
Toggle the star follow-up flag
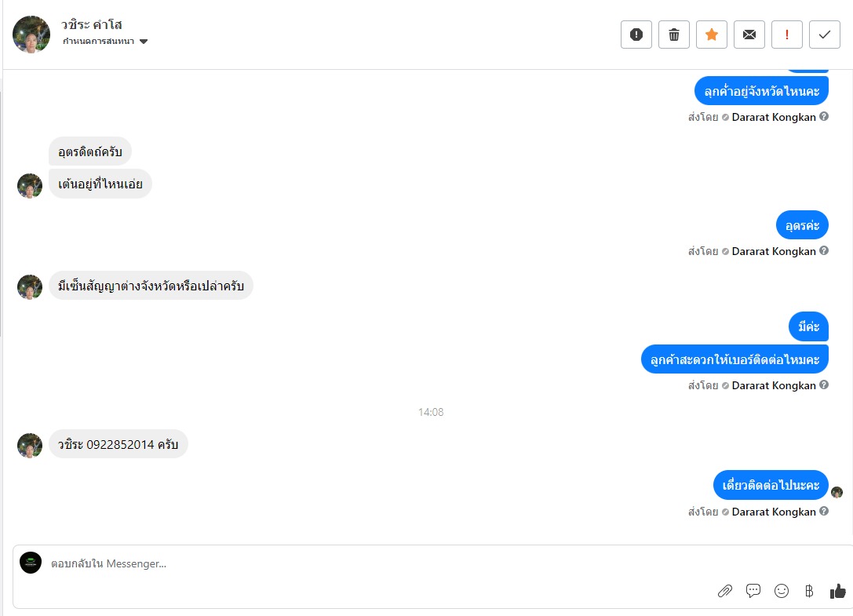[712, 35]
